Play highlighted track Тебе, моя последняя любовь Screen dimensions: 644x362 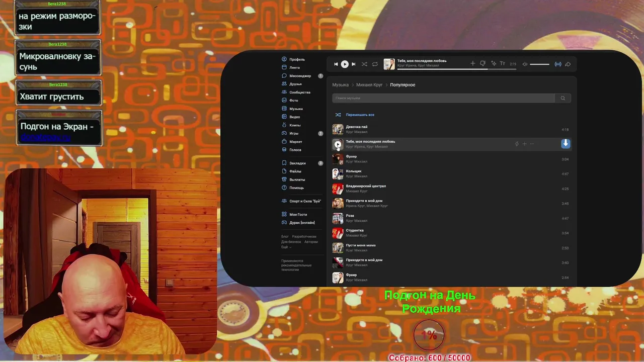(x=338, y=144)
